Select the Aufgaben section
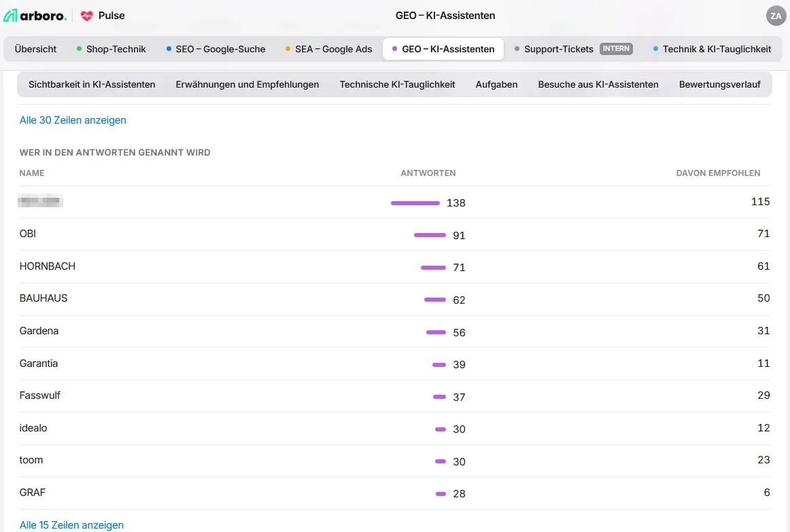The height and width of the screenshot is (532, 790). [x=496, y=84]
